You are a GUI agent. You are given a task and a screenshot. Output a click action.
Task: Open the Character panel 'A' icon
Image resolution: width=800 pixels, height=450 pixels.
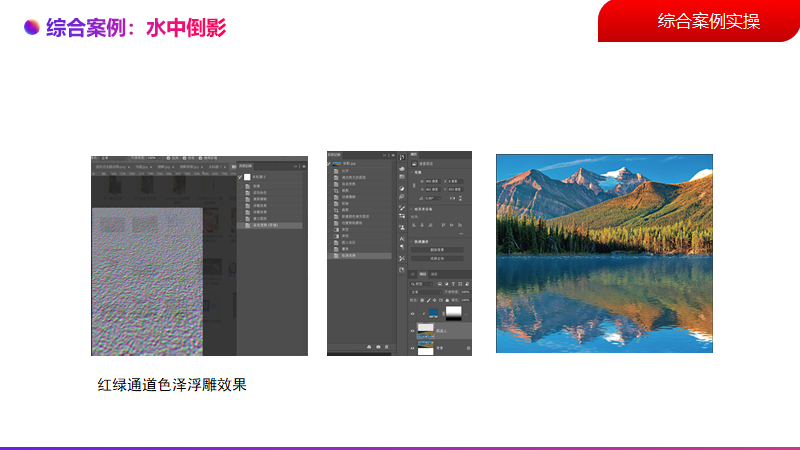coord(402,239)
